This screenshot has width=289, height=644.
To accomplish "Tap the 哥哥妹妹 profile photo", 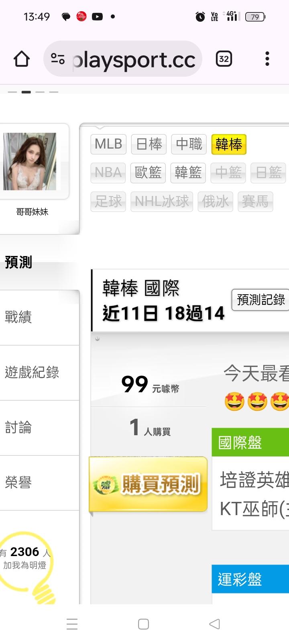I will click(x=30, y=161).
